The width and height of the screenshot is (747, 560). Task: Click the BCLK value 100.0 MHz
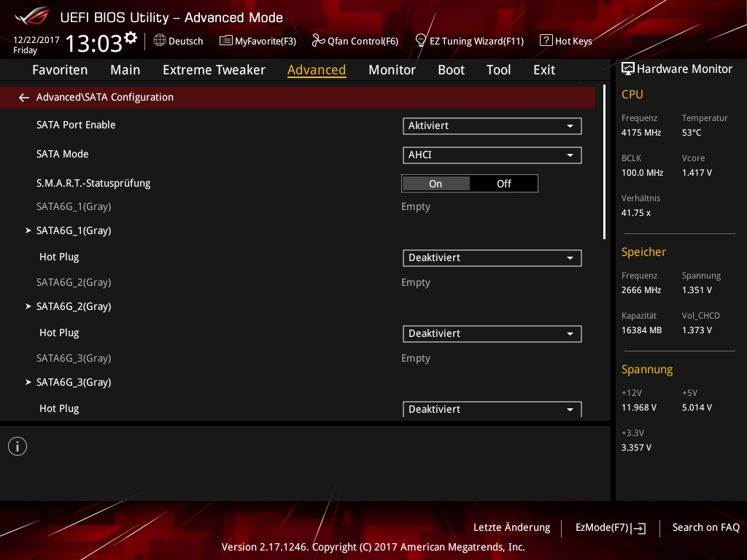tap(642, 173)
